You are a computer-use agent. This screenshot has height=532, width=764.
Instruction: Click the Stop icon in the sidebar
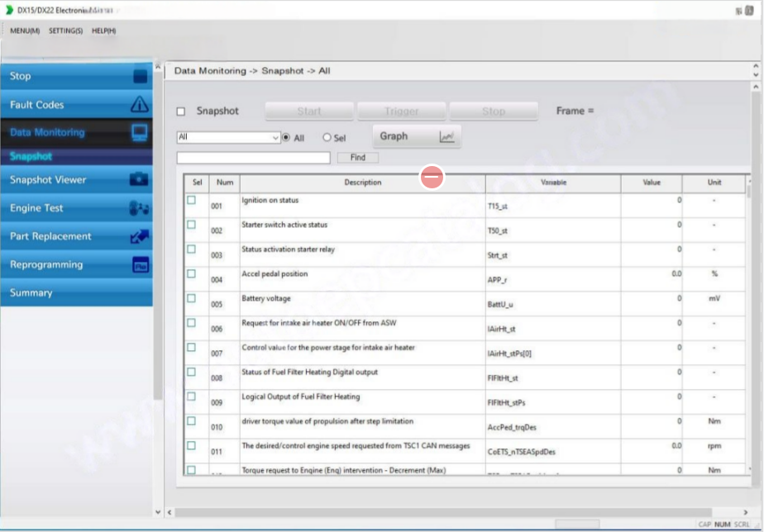click(x=140, y=77)
